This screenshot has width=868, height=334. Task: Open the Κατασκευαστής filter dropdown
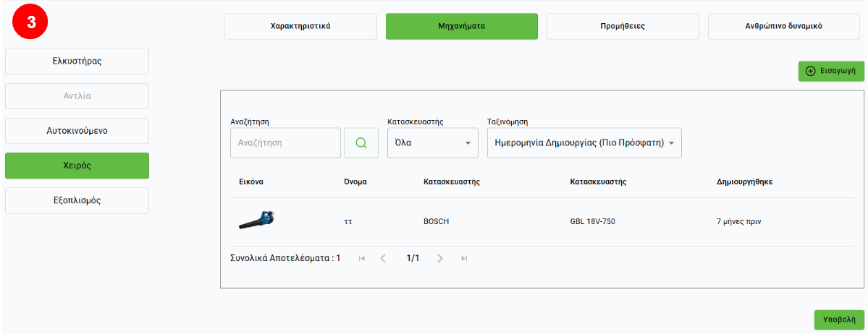[432, 143]
